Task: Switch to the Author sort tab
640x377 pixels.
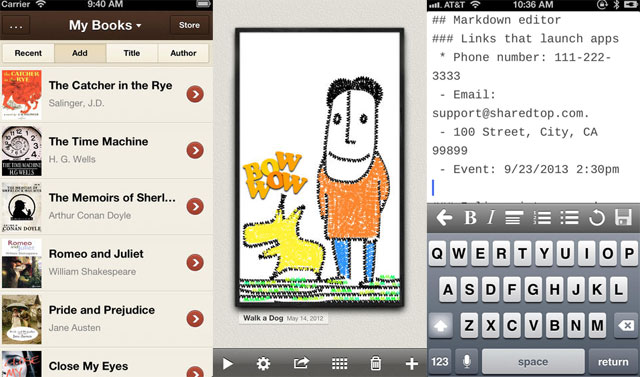Action: coord(183,53)
